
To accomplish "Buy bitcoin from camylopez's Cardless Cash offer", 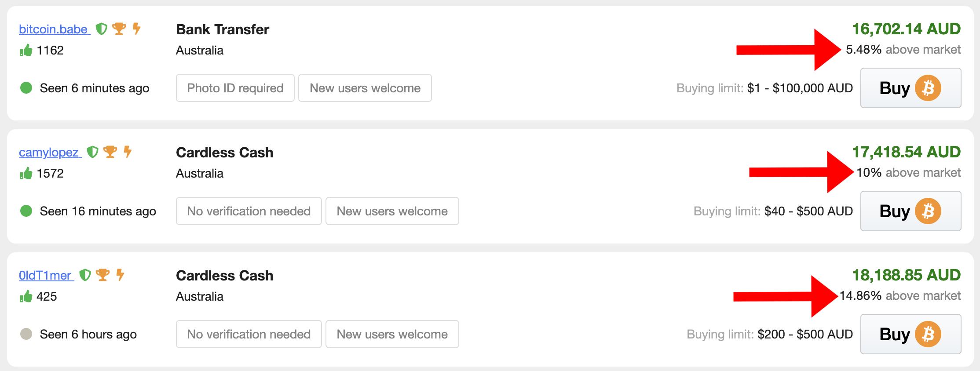I will coord(911,211).
